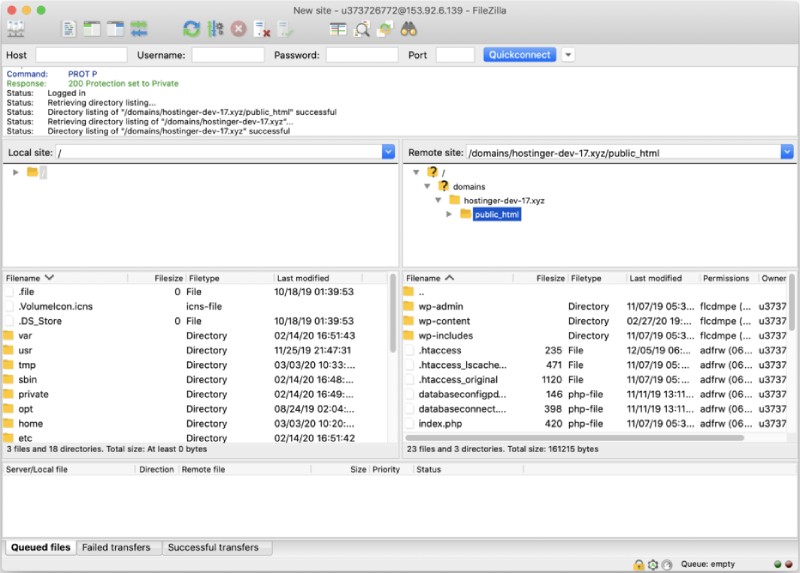Toggle the remote directory tree icon
This screenshot has height=573, width=800.
point(115,29)
